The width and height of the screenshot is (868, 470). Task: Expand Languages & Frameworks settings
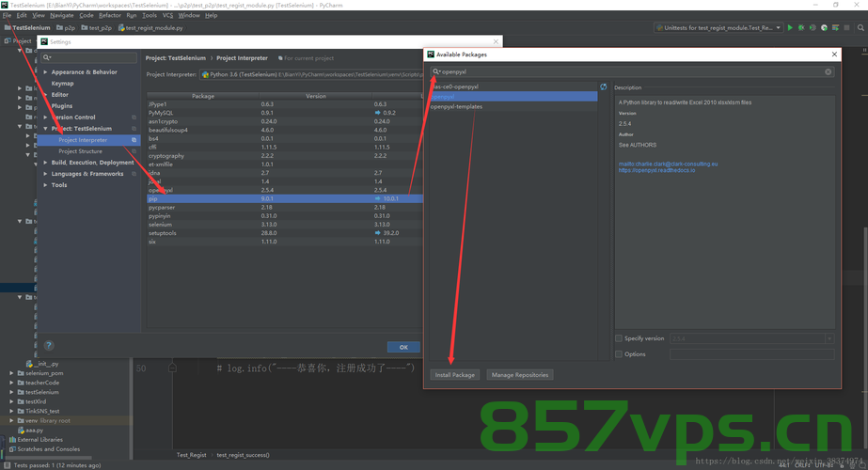pyautogui.click(x=45, y=174)
